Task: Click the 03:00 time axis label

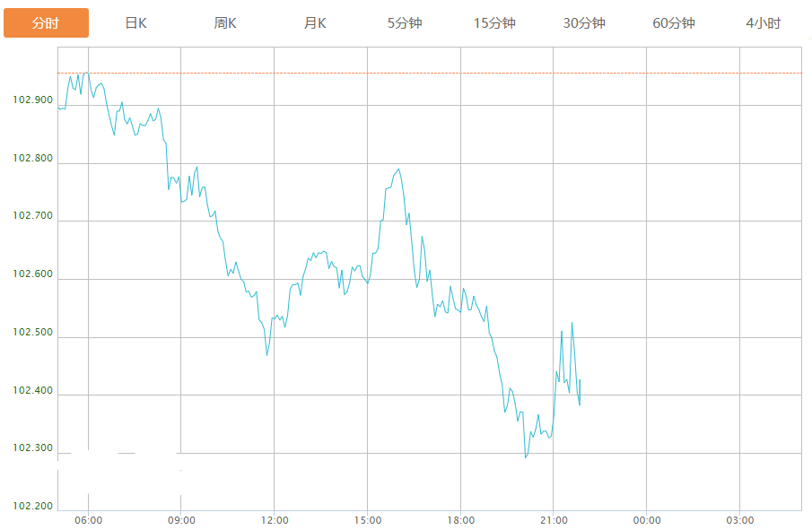Action: 740,520
